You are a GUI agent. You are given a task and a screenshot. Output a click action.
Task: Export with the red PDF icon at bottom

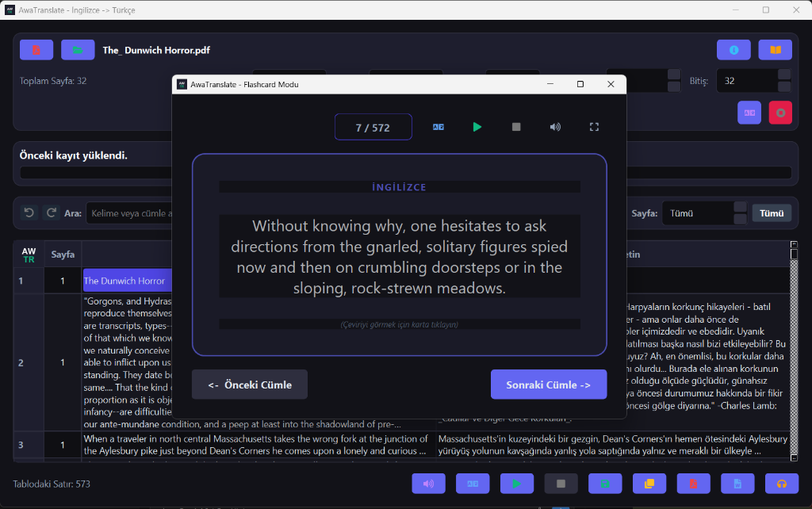click(x=693, y=484)
